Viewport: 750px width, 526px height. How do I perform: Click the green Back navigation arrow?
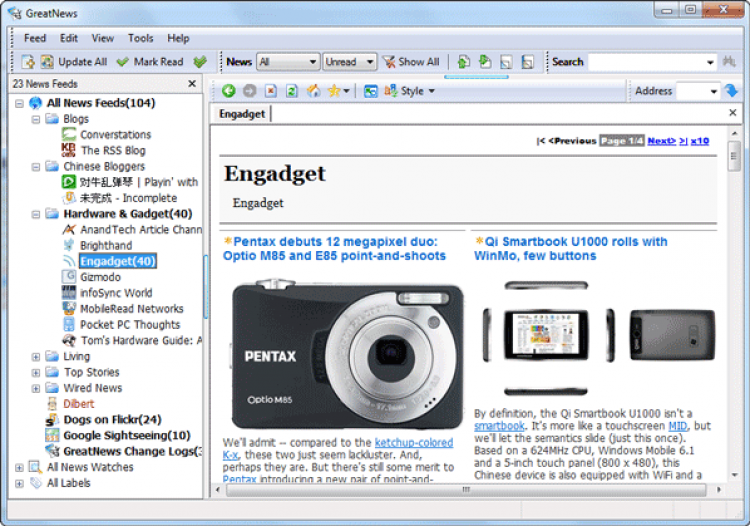229,90
